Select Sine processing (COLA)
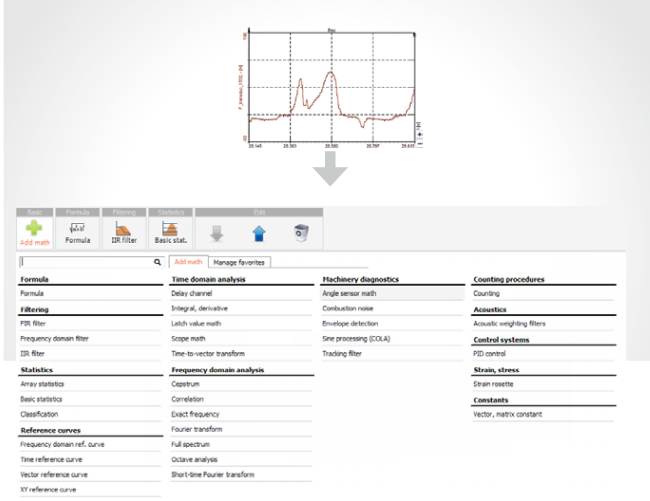650x501 pixels. [392, 339]
